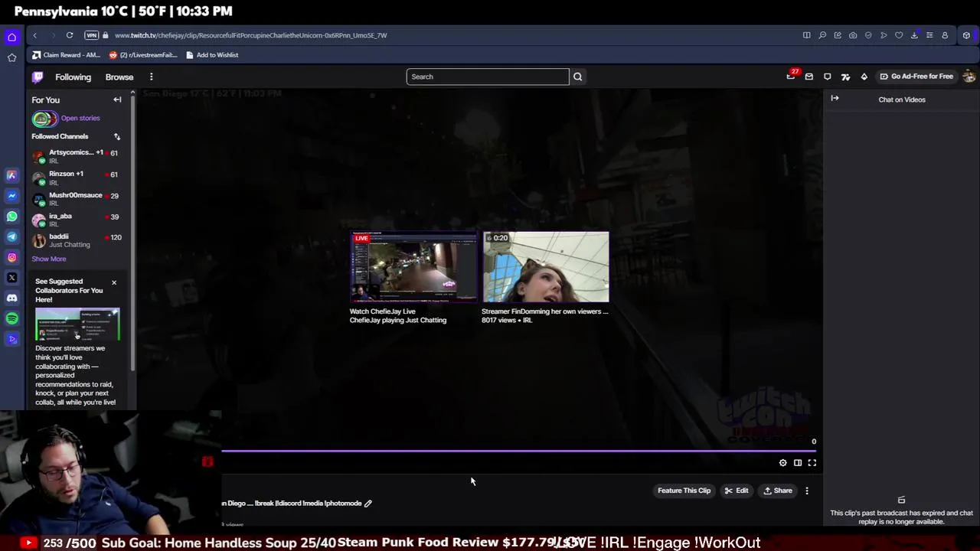Focus the twitch.tv address bar URL
980x551 pixels.
251,35
